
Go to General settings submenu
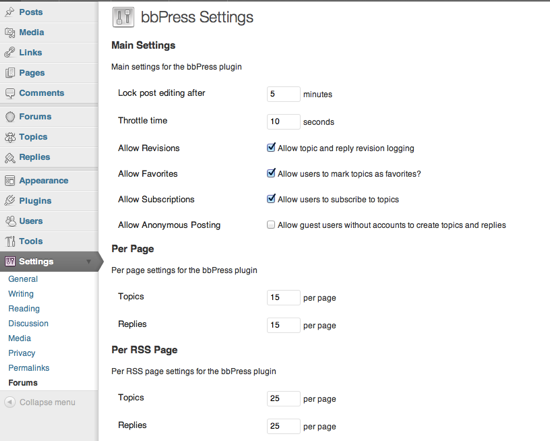pyautogui.click(x=23, y=279)
